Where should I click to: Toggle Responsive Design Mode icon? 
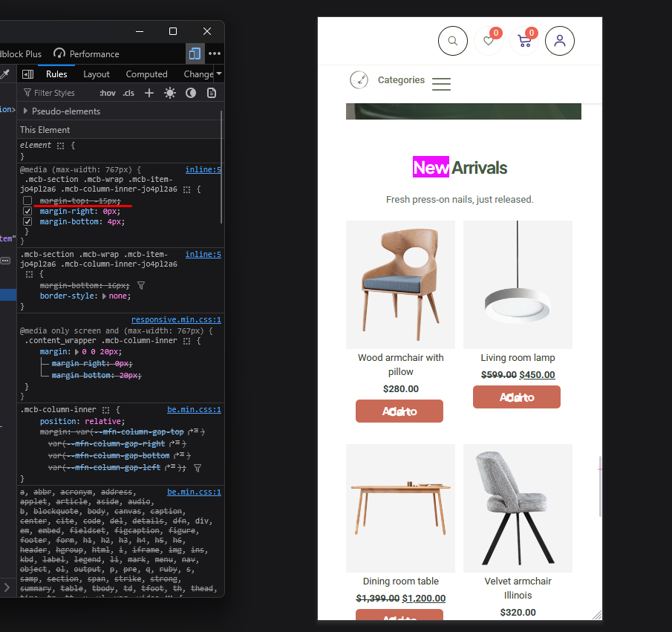tap(195, 53)
